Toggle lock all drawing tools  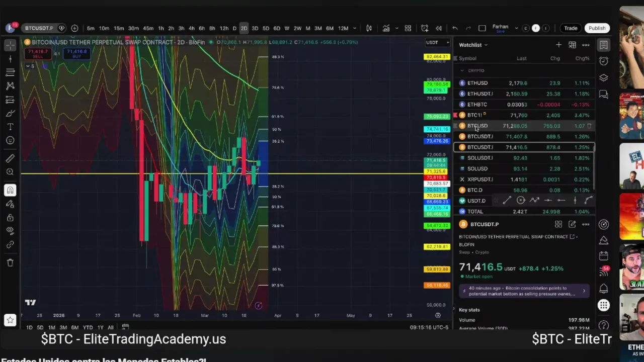(10, 217)
